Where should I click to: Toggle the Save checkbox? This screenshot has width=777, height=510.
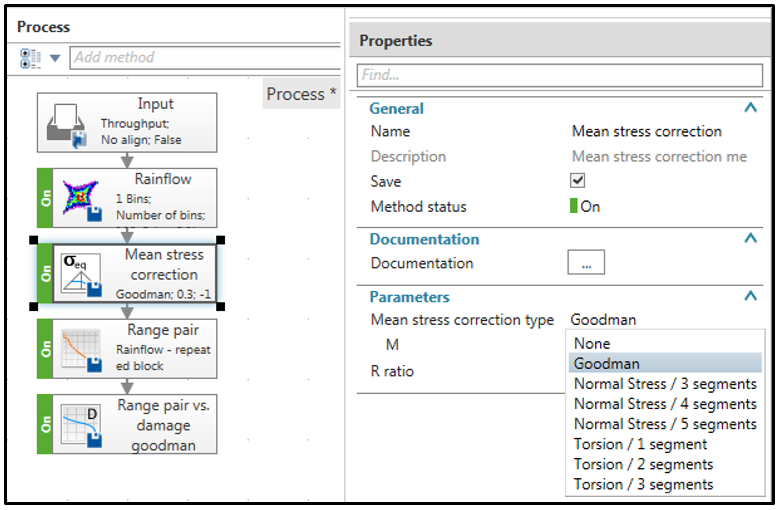tap(577, 181)
